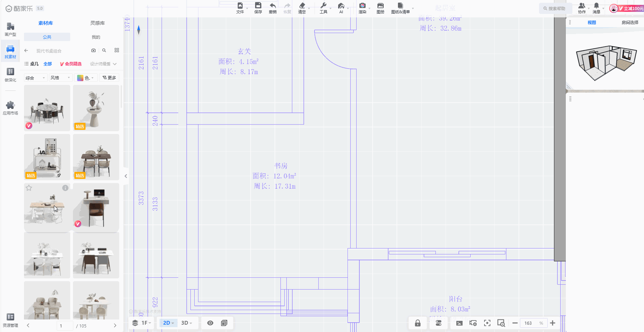Image resolution: width=644 pixels, height=332 pixels.
Task: Click the 保存 (Save) toolbar icon
Action: coord(258,6)
